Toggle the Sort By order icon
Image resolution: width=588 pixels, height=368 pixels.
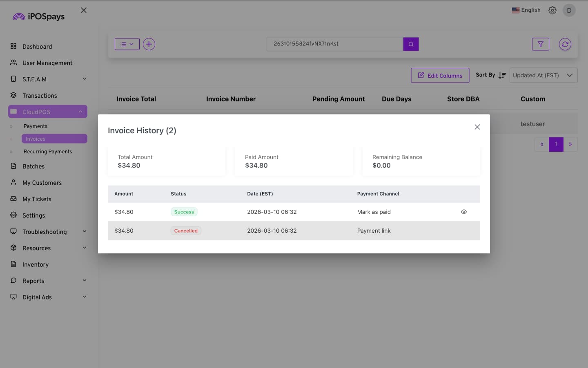click(502, 75)
